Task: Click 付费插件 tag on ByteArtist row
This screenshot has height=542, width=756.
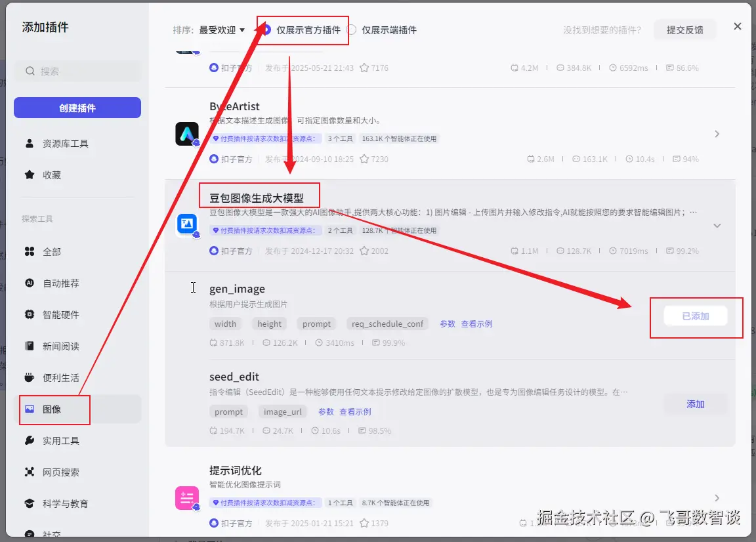Action: tap(264, 138)
